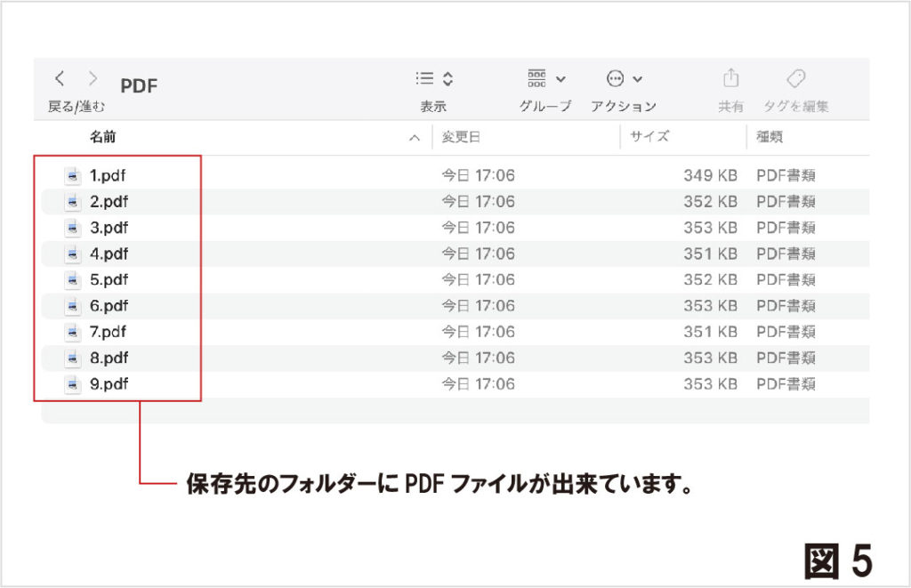Viewport: 911px width, 588px height.
Task: Select the 9.pdf file in the list
Action: pyautogui.click(x=109, y=385)
